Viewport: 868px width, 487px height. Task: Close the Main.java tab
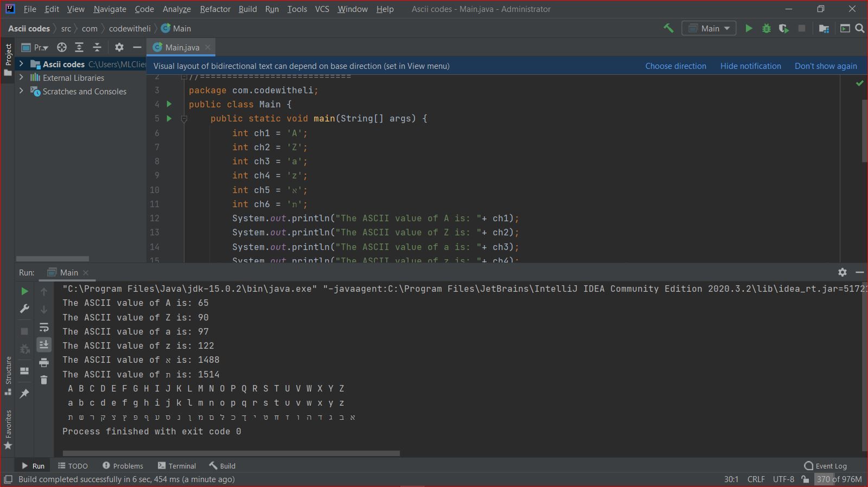click(x=207, y=47)
